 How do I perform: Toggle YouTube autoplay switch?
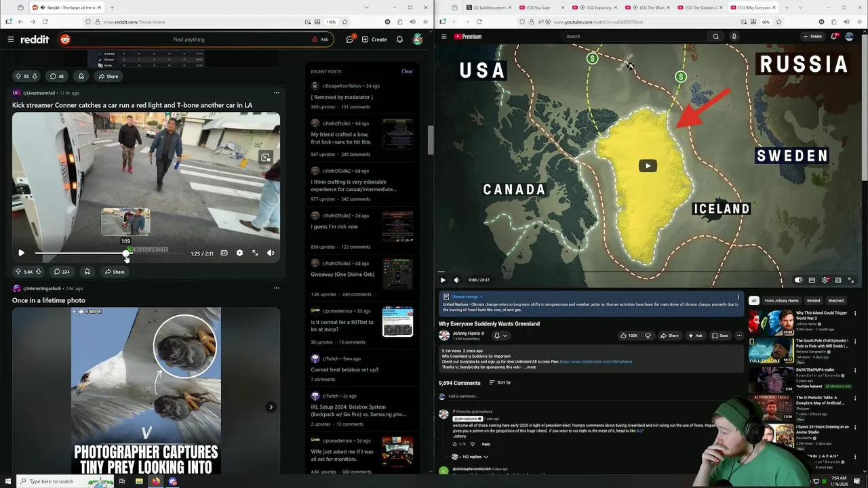799,280
